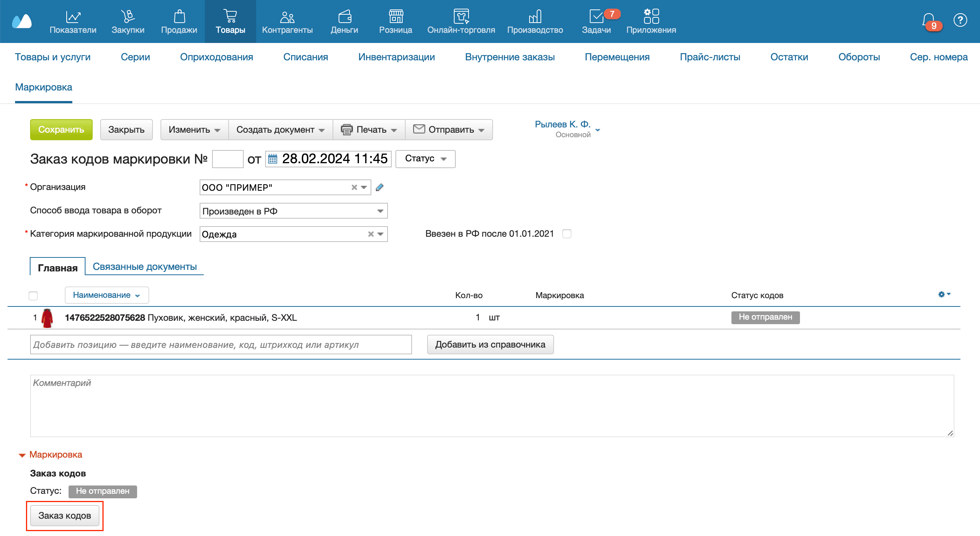Image resolution: width=980 pixels, height=536 pixels.
Task: Open the Создать документ menu
Action: pos(280,130)
